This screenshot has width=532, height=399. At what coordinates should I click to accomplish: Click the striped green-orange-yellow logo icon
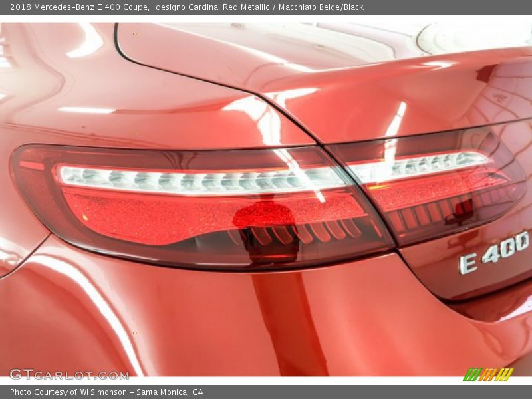(x=488, y=374)
